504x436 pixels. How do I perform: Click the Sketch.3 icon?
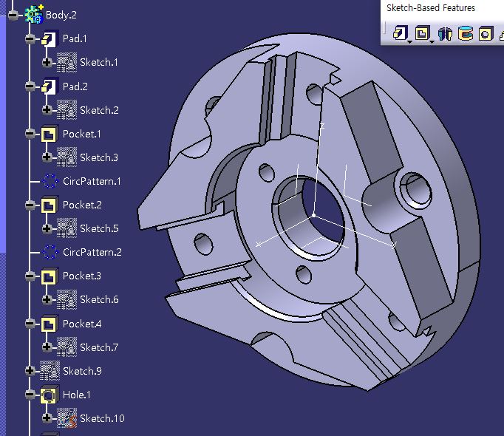click(67, 157)
